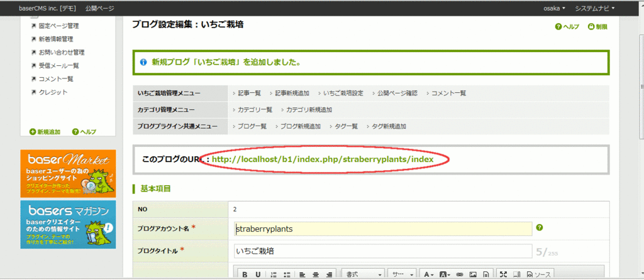Open コメント一覧 in the sidebar
This screenshot has height=280, width=644.
pyautogui.click(x=56, y=78)
